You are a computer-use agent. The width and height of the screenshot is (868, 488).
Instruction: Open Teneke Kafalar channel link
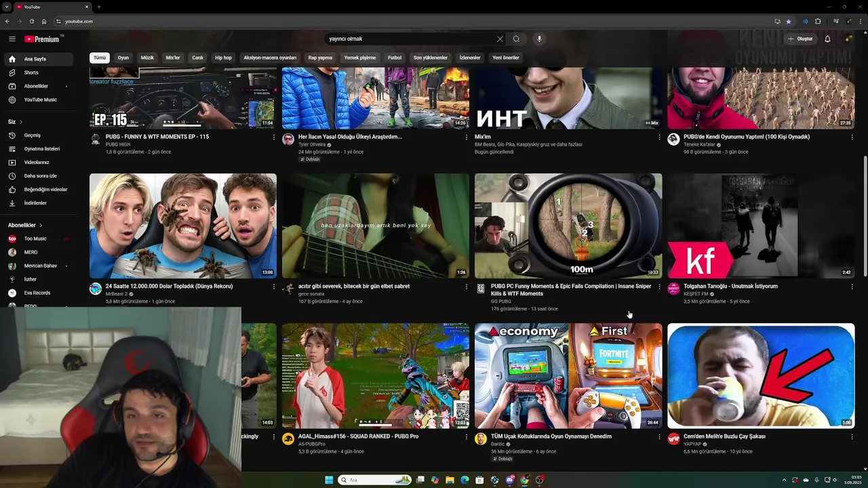[699, 144]
